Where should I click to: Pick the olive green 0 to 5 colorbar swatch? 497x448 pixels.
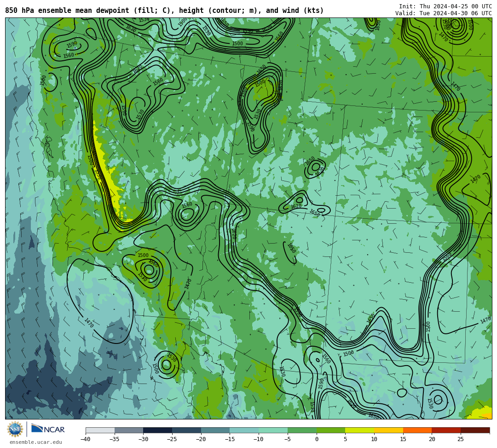point(330,430)
